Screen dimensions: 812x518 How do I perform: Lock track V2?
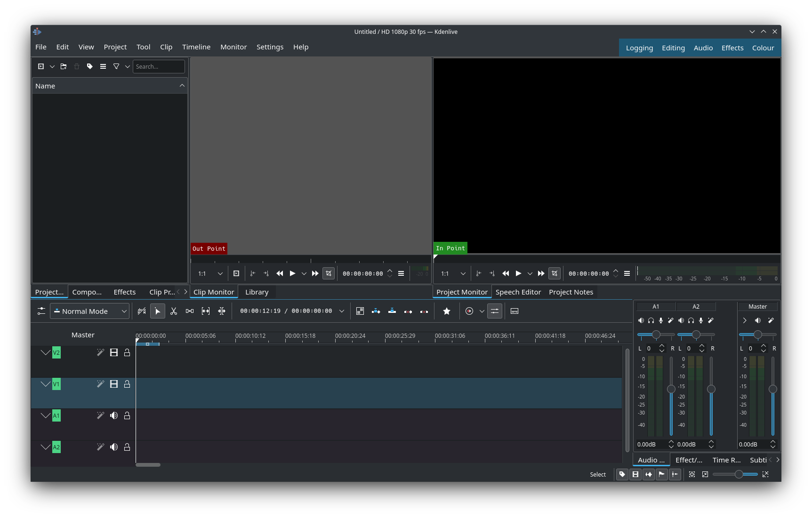coord(127,352)
